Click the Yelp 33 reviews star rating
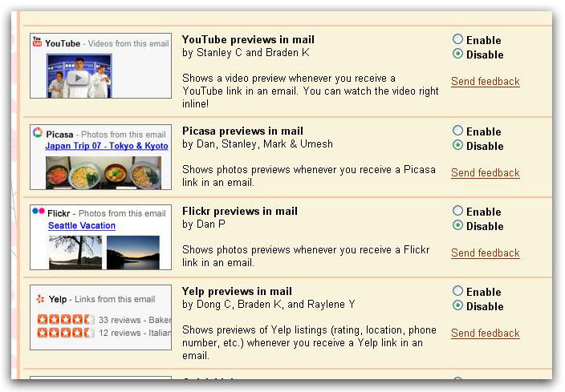The height and width of the screenshot is (392, 565). point(66,319)
